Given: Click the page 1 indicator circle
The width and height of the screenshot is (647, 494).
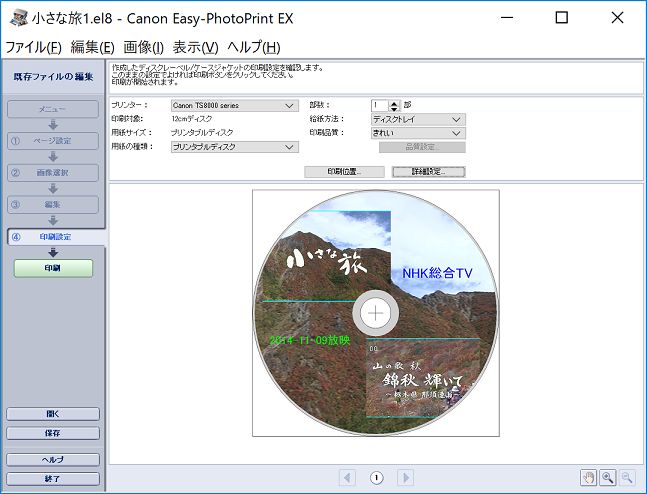Looking at the screenshot, I should click(376, 478).
